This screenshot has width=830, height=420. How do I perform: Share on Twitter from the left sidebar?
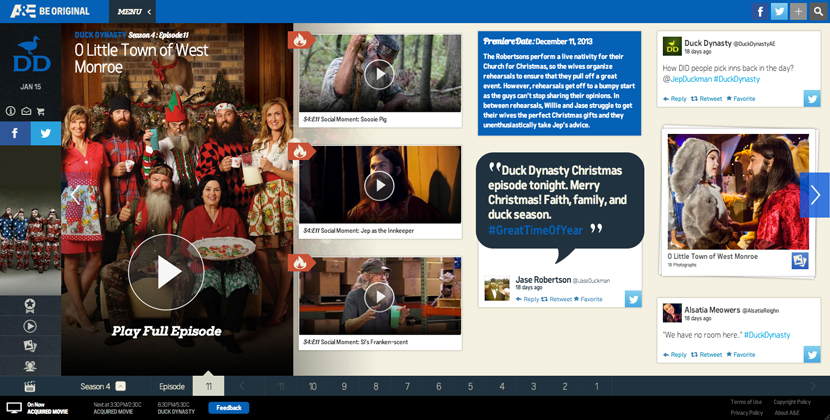[46, 133]
